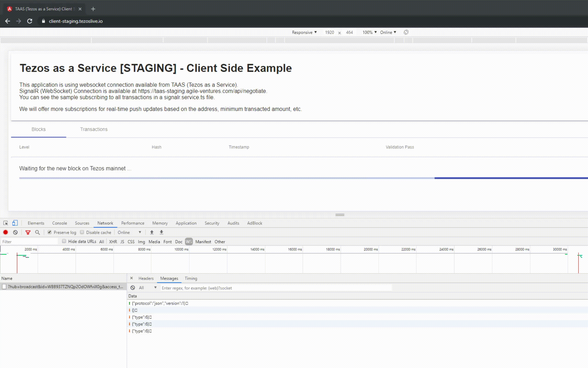
Task: Select the Blocks tab on page
Action: [x=39, y=129]
